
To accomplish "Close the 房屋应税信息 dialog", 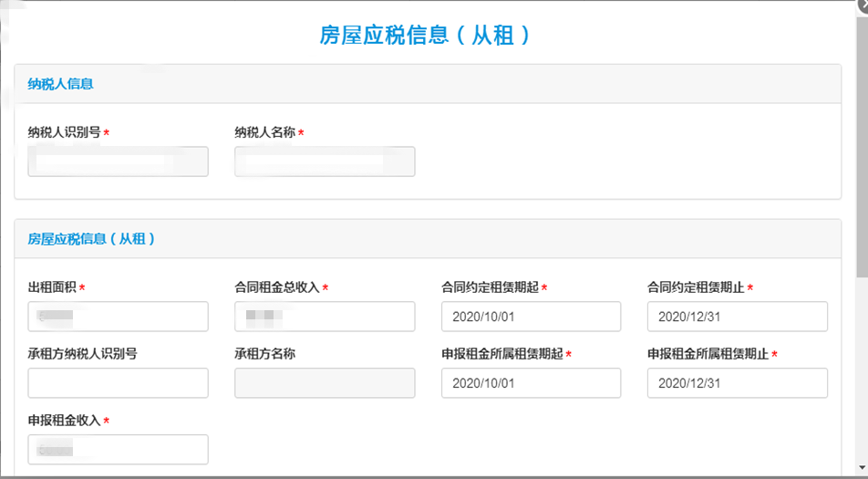I will click(x=863, y=4).
